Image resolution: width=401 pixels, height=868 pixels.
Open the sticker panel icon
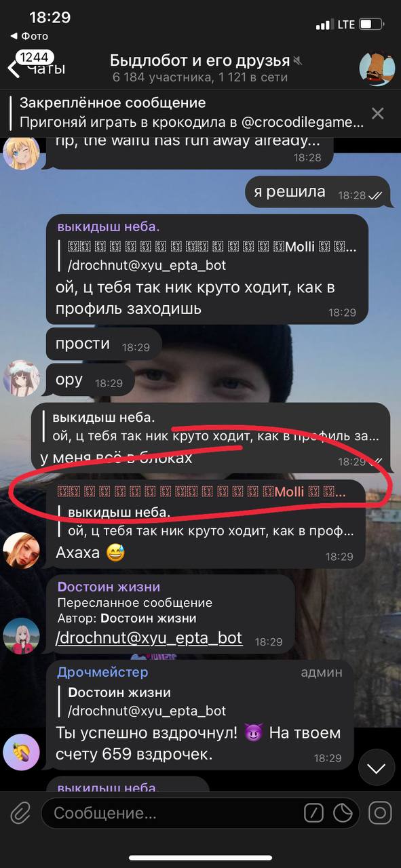(345, 812)
